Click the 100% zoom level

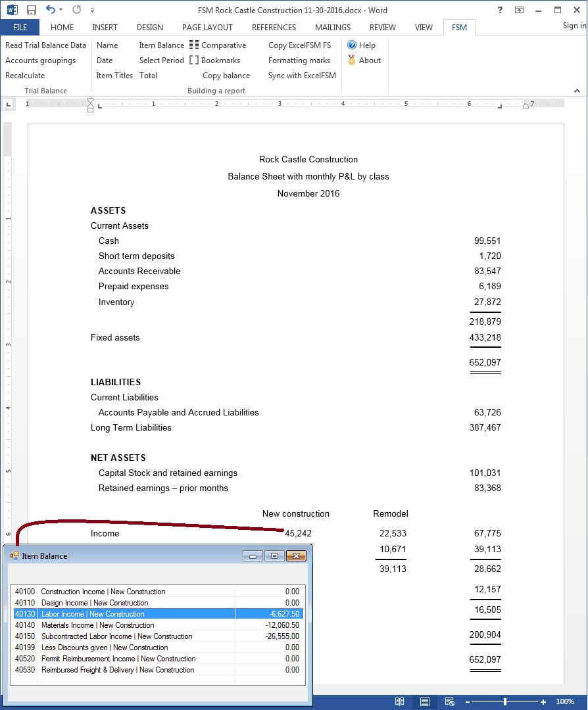(x=565, y=701)
